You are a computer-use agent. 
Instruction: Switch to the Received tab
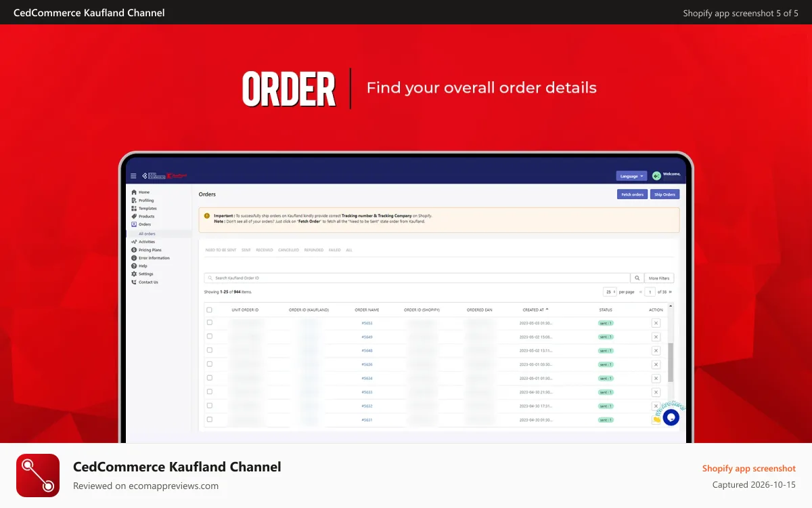(x=265, y=250)
